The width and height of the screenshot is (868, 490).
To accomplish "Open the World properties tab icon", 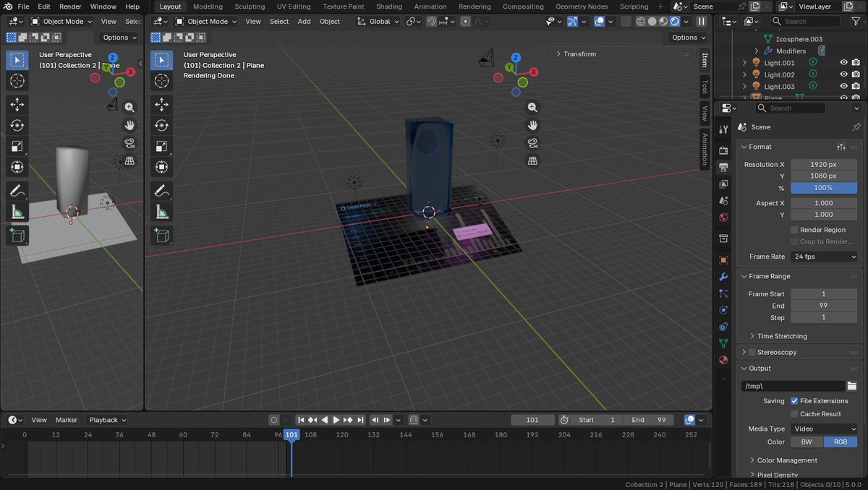I will click(x=723, y=218).
